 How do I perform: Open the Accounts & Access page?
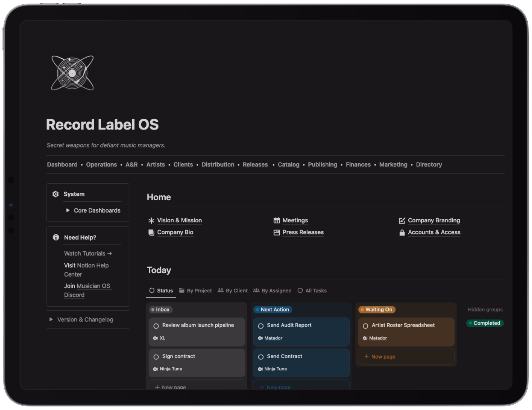(434, 232)
